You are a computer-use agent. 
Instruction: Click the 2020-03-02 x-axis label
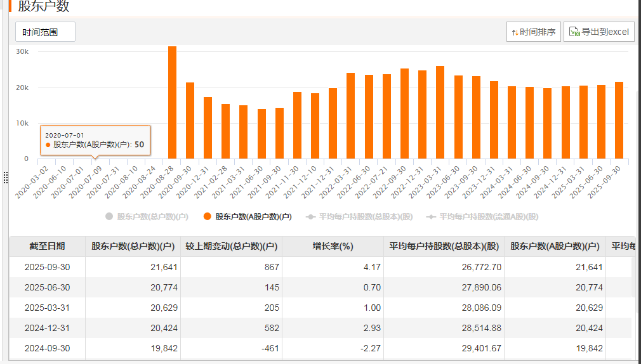32,182
